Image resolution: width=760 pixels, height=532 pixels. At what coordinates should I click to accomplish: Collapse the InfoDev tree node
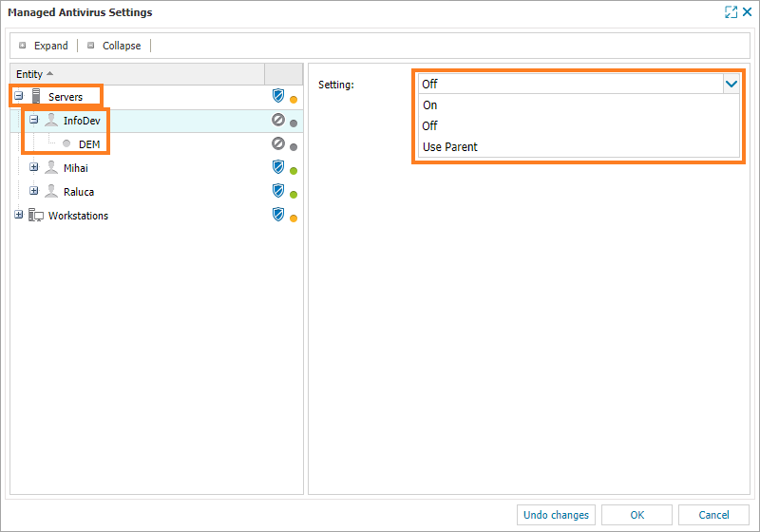(33, 119)
